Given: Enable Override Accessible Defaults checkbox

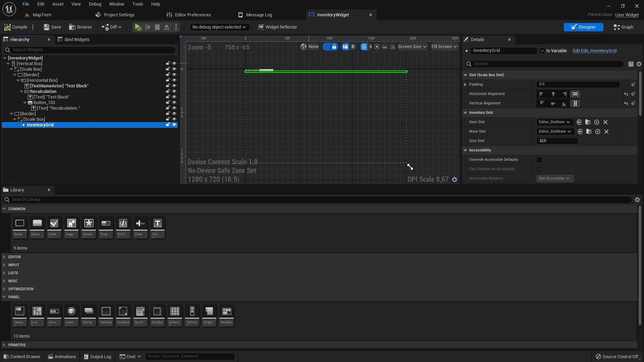Looking at the screenshot, I should pyautogui.click(x=539, y=160).
